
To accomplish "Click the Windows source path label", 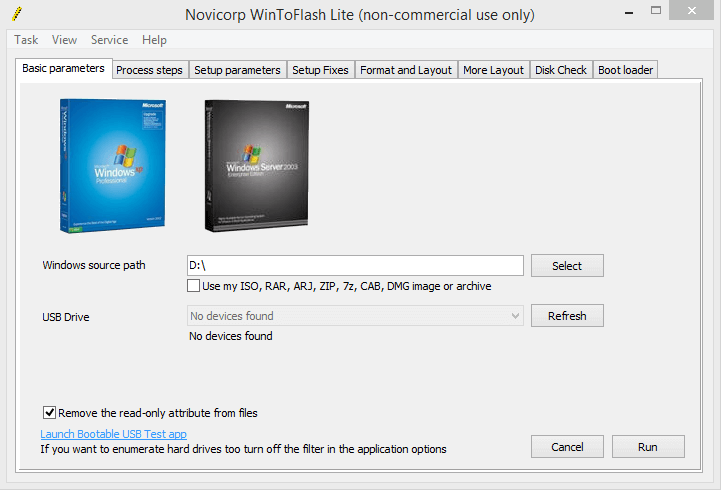I will point(94,265).
